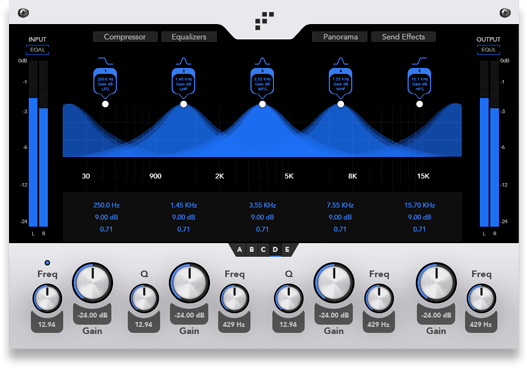Toggle the EQUL switch under OUTPUT
Screen dimensions: 527x368
[488, 50]
